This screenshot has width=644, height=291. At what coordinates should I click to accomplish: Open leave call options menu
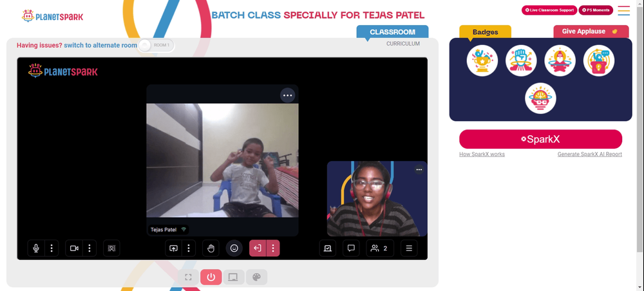point(272,249)
